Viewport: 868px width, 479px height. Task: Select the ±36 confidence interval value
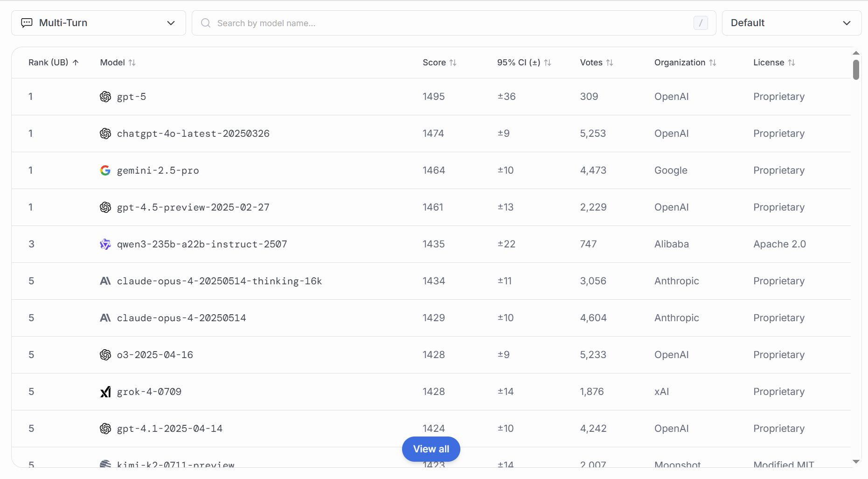(507, 97)
